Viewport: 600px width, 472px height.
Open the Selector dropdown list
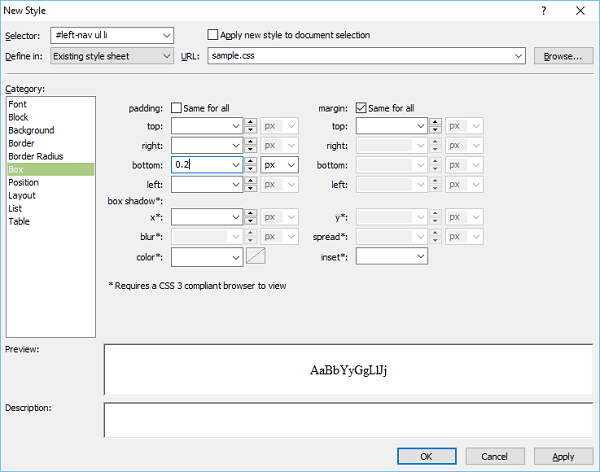point(166,36)
